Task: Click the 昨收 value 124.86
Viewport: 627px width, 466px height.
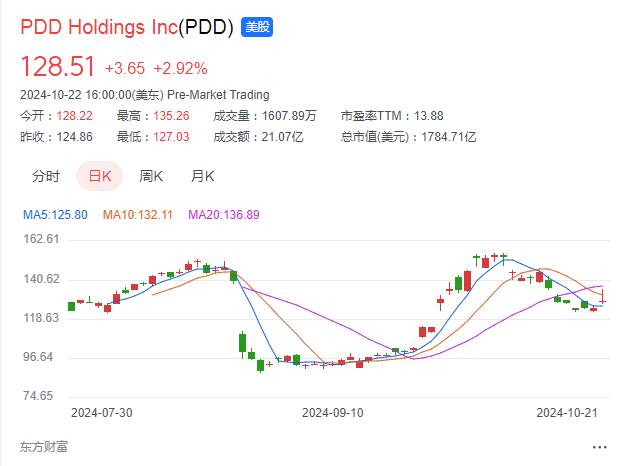Action: coord(74,137)
